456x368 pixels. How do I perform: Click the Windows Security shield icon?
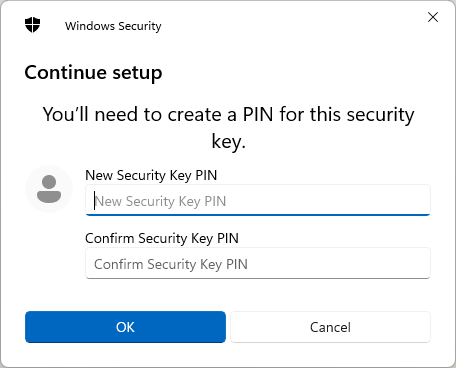(32, 25)
